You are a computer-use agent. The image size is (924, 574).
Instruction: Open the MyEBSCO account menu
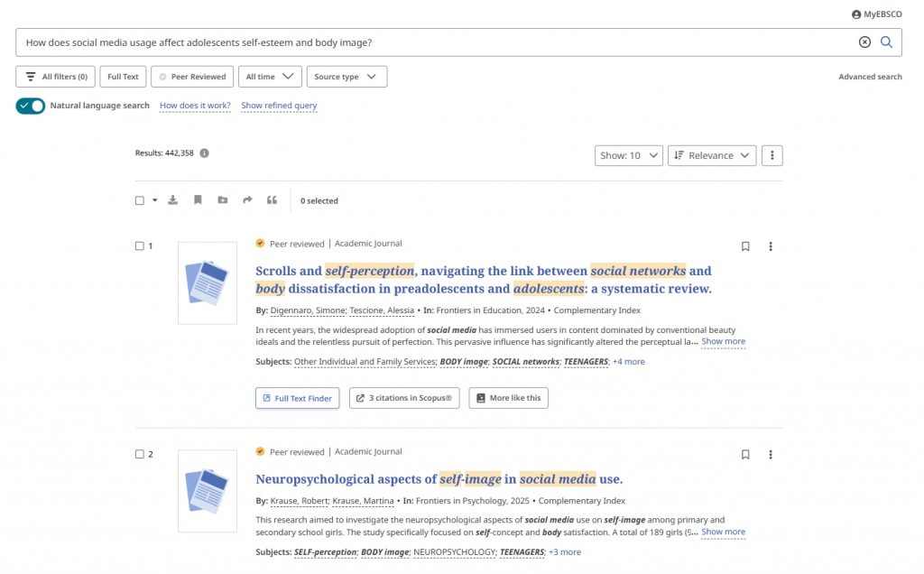click(876, 14)
